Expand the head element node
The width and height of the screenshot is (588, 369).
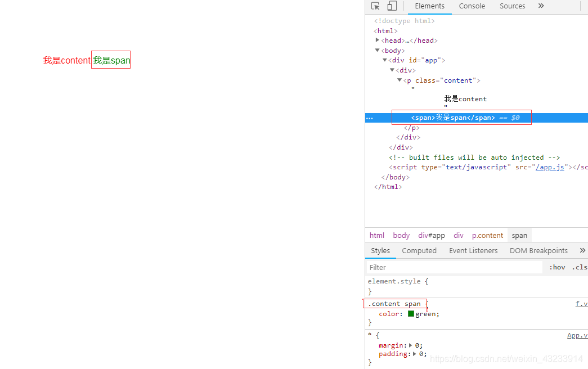click(x=377, y=40)
